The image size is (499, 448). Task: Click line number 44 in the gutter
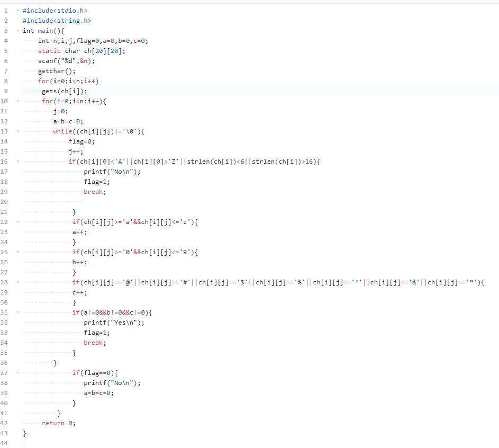pos(4,443)
